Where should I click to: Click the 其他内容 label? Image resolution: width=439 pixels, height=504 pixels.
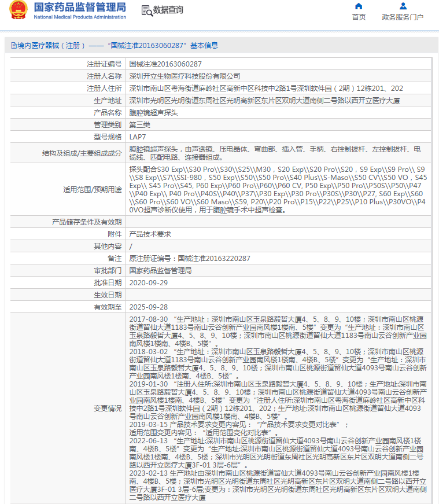pos(108,247)
